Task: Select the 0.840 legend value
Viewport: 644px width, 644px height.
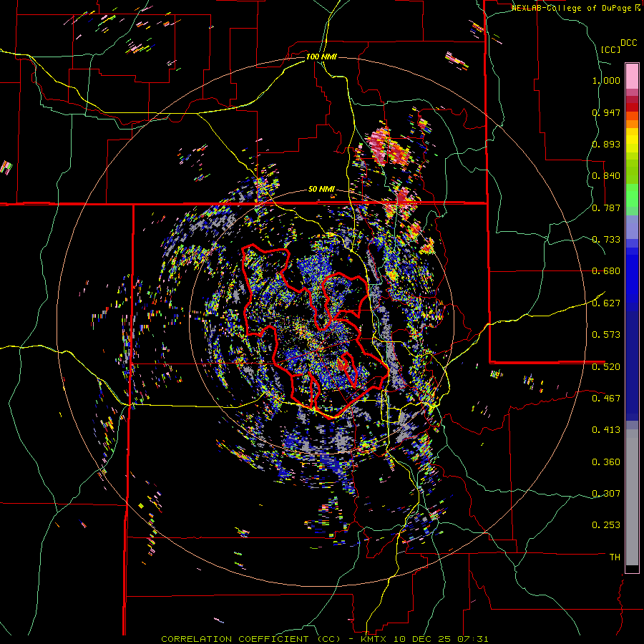Action: (606, 176)
